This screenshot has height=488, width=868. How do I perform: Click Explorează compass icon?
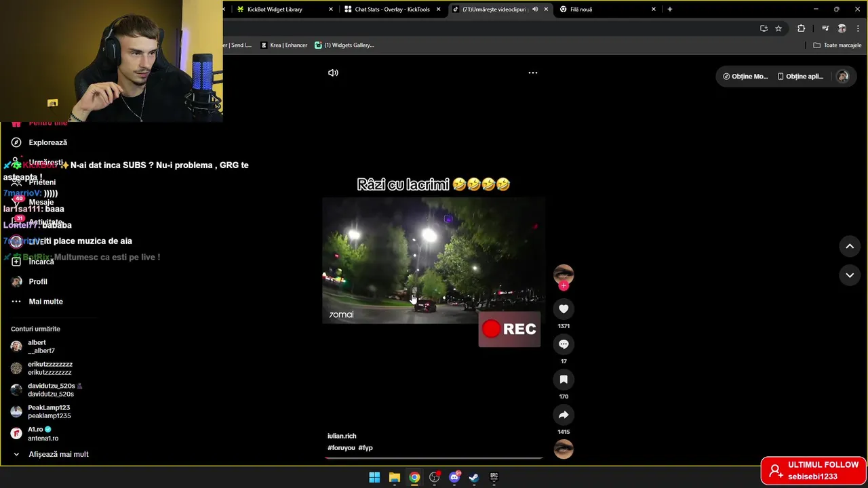pos(16,143)
